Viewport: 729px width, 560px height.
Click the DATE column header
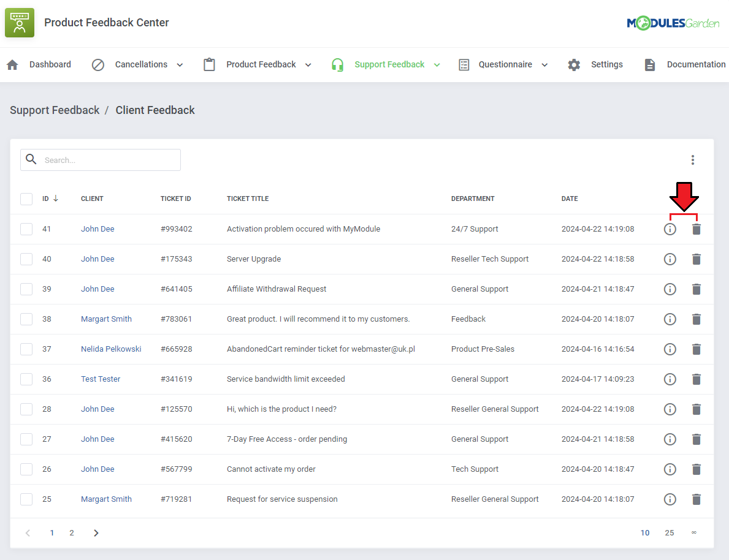[x=569, y=199]
